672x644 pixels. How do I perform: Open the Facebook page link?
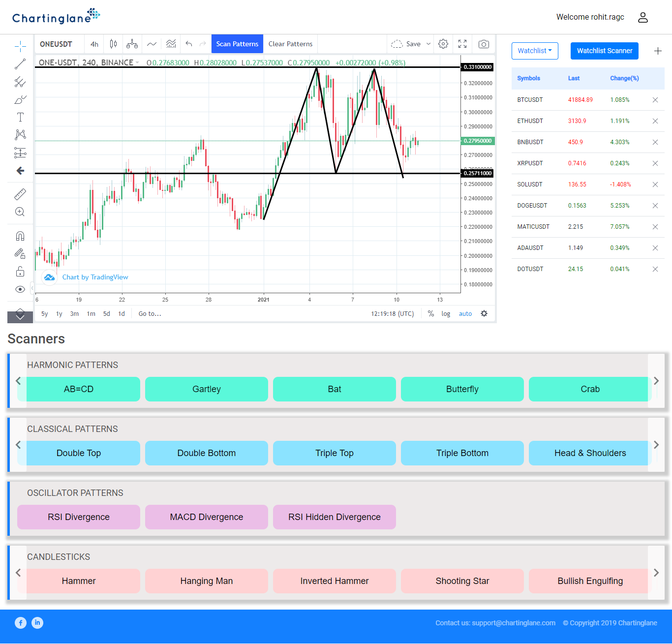(x=21, y=623)
